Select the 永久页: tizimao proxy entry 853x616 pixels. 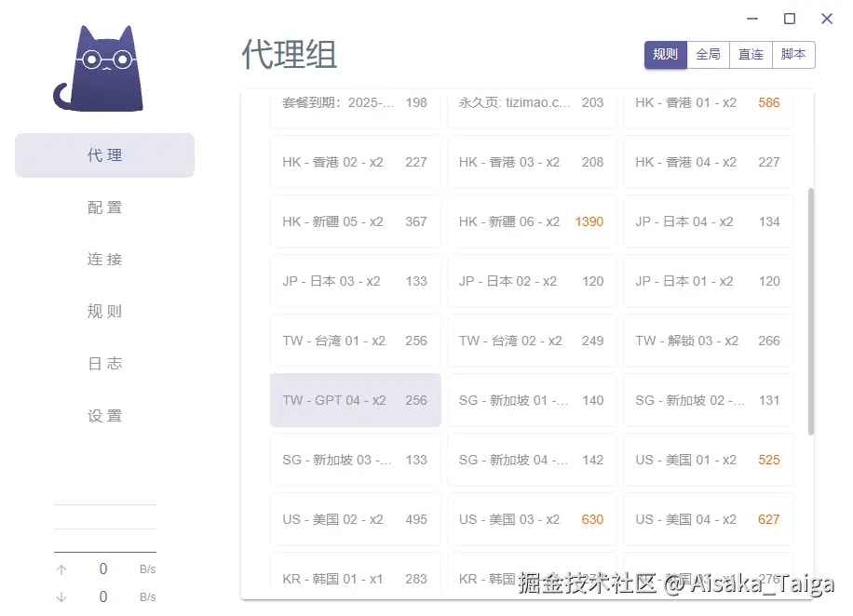(532, 108)
